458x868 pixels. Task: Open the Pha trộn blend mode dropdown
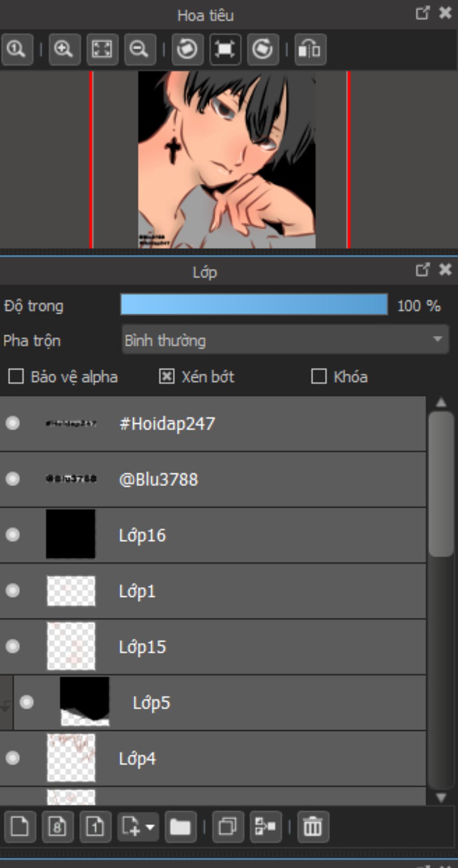click(x=285, y=340)
